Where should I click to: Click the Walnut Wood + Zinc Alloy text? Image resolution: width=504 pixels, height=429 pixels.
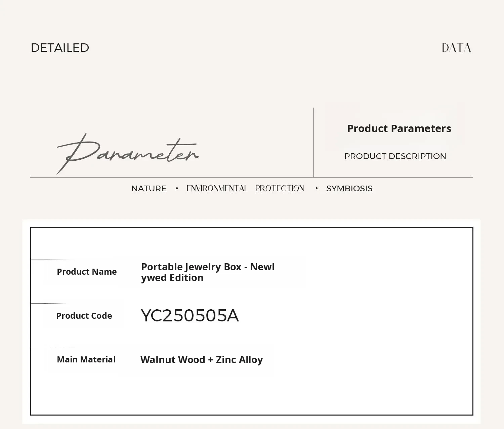(202, 360)
